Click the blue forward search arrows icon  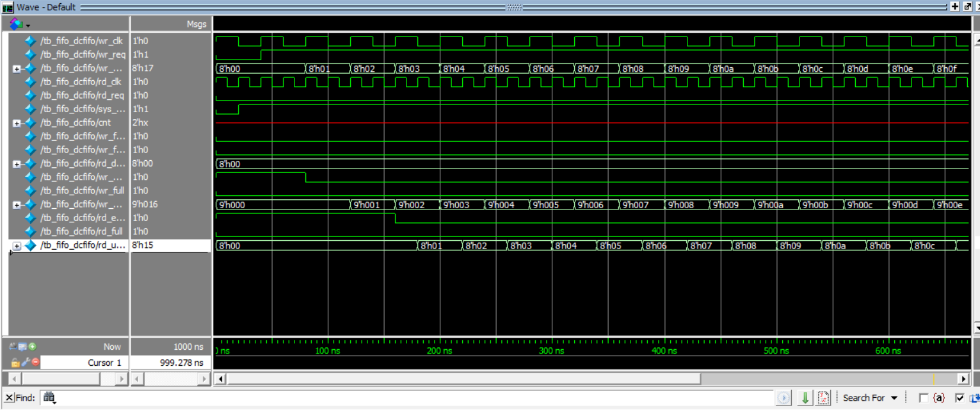point(784,398)
